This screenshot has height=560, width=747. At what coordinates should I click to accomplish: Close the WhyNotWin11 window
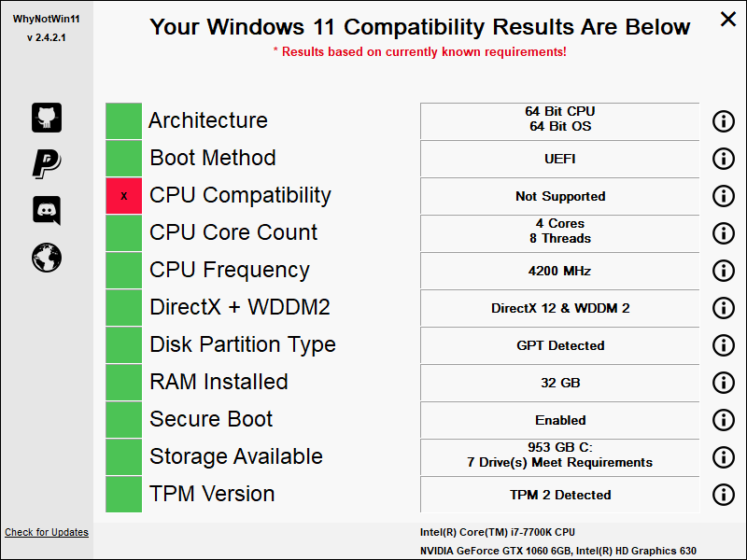pos(727,19)
